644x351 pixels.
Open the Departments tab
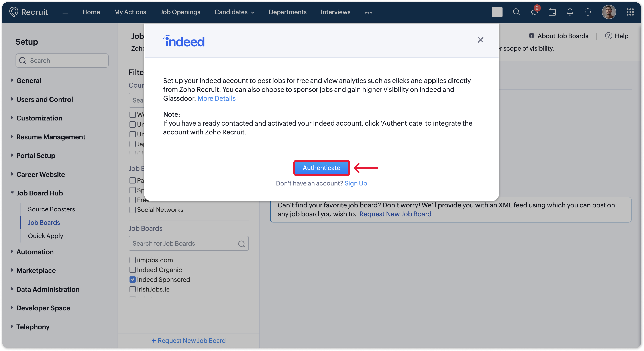tap(288, 12)
